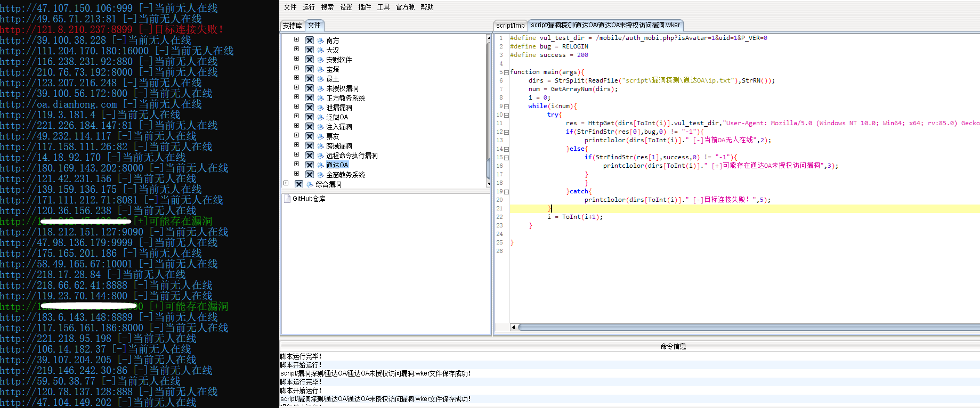Click the folder icon beside 南方
Viewport: 980px width, 408px height.
[321, 40]
